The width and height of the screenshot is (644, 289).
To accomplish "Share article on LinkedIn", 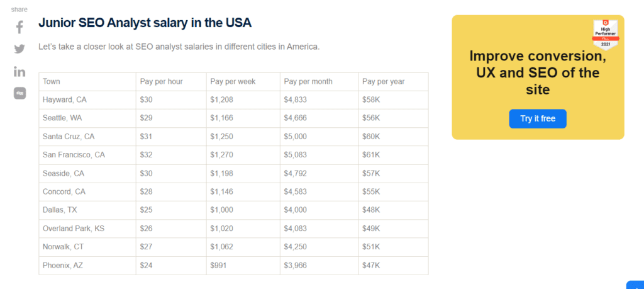I will (x=19, y=71).
